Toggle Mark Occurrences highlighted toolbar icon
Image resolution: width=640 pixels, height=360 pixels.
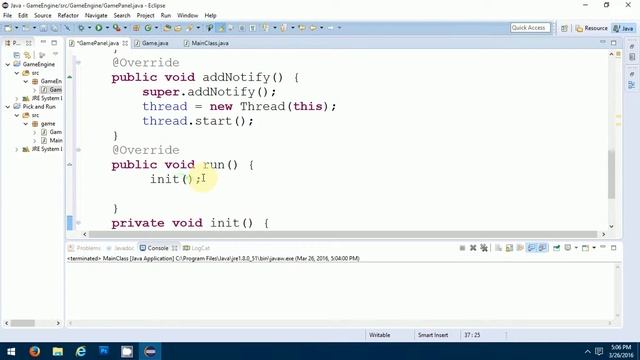221,28
